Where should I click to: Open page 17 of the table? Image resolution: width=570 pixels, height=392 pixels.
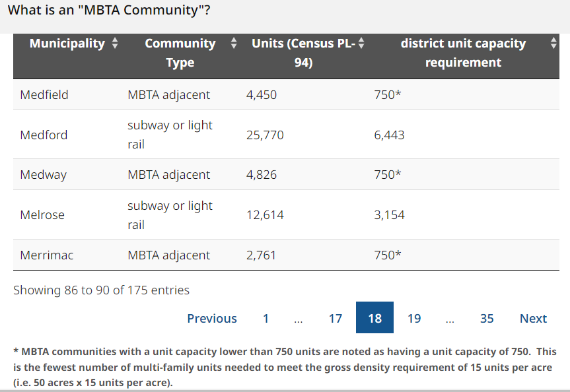(x=336, y=318)
